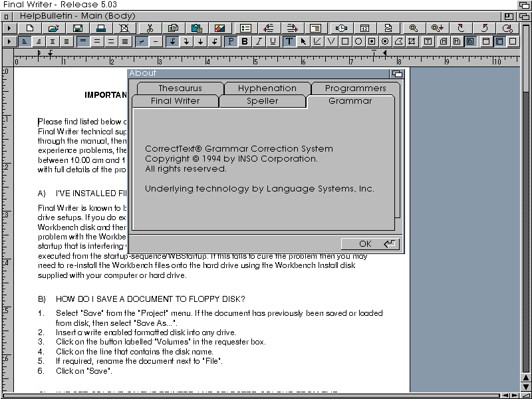Expand the top toolbar row arrow
This screenshot has width=532, height=399.
9,28
